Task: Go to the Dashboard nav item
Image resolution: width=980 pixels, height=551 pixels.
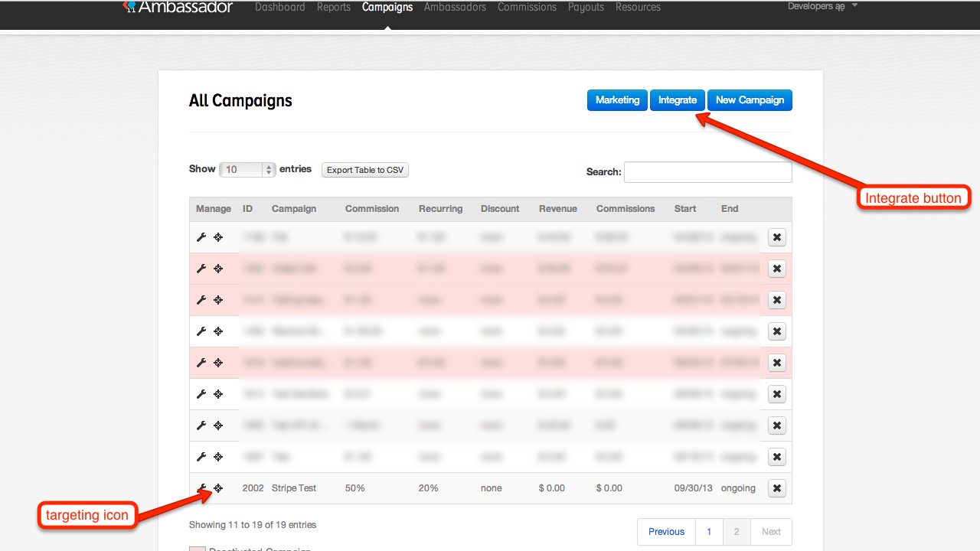Action: 280,7
